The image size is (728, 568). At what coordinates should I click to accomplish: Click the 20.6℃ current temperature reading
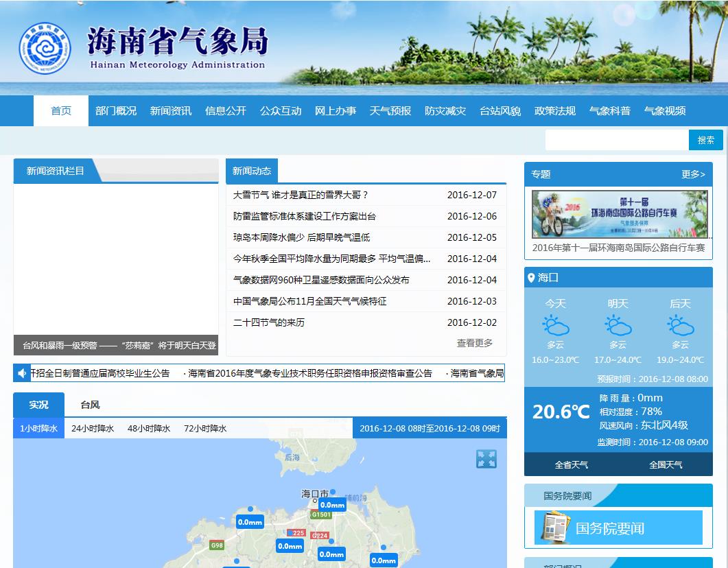coord(561,412)
